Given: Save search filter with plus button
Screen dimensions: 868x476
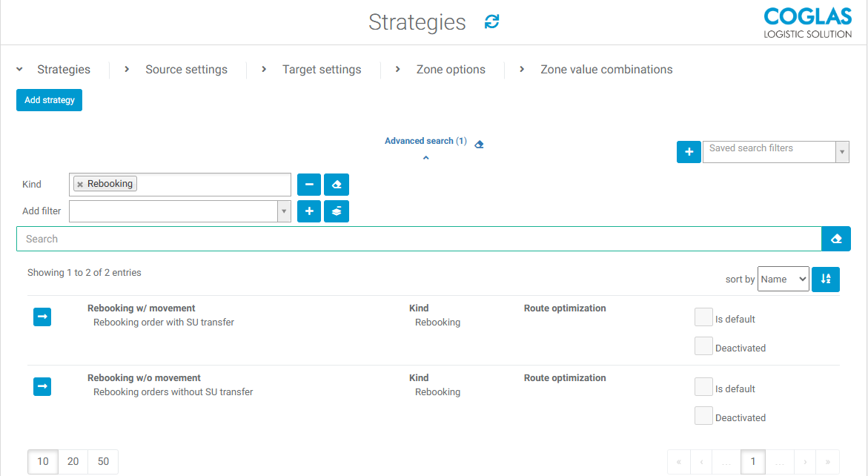Looking at the screenshot, I should 689,152.
